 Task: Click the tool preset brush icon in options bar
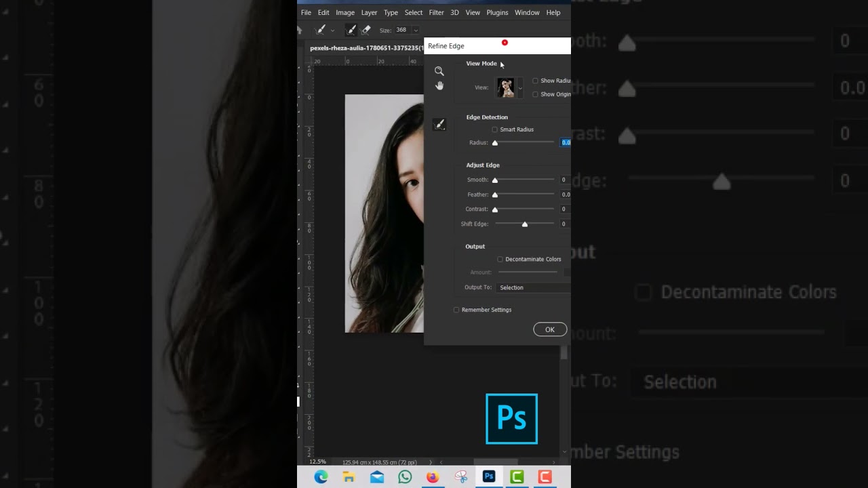click(x=321, y=30)
